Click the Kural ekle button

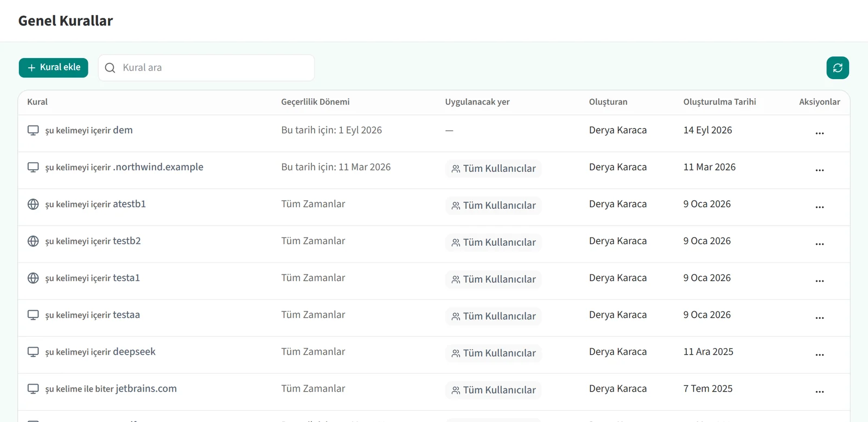coord(53,68)
